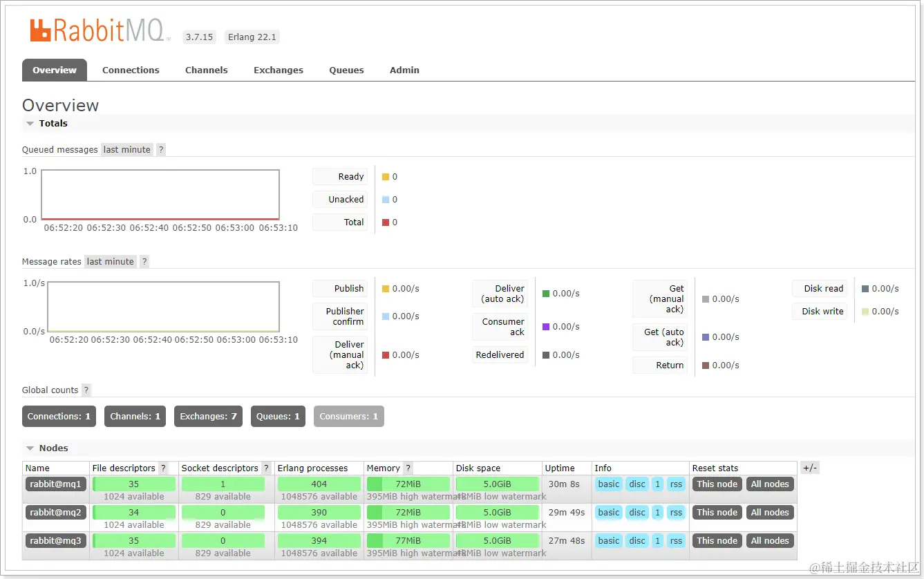Viewport: 924px width, 579px height.
Task: Open node rabbit@mq1 details
Action: point(56,484)
